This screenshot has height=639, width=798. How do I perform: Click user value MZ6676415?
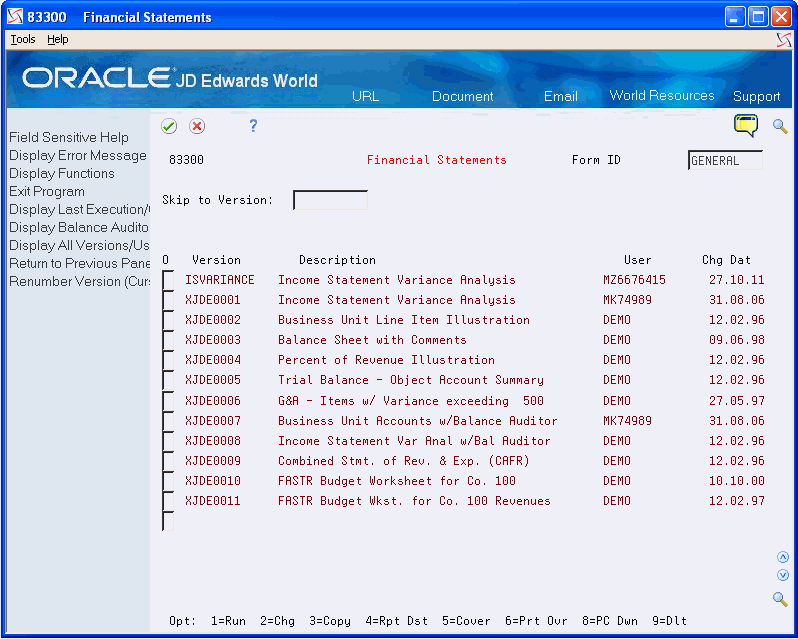[634, 280]
